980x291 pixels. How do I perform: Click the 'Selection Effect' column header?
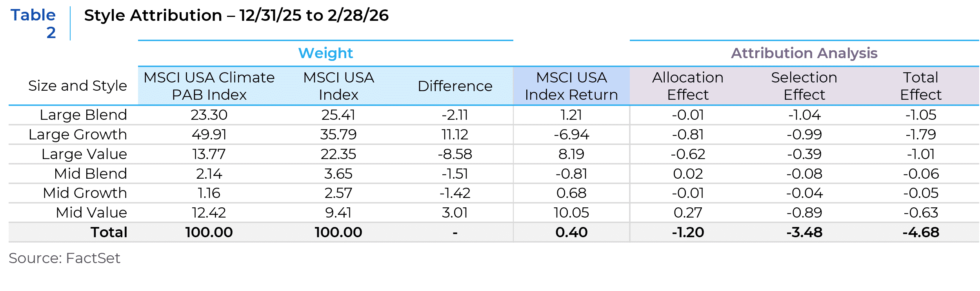(x=804, y=86)
